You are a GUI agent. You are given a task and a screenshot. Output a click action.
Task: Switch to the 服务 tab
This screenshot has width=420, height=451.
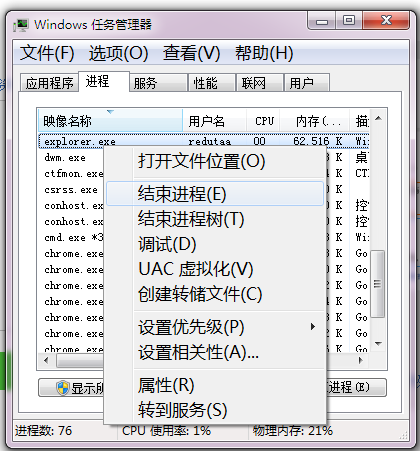coord(158,83)
